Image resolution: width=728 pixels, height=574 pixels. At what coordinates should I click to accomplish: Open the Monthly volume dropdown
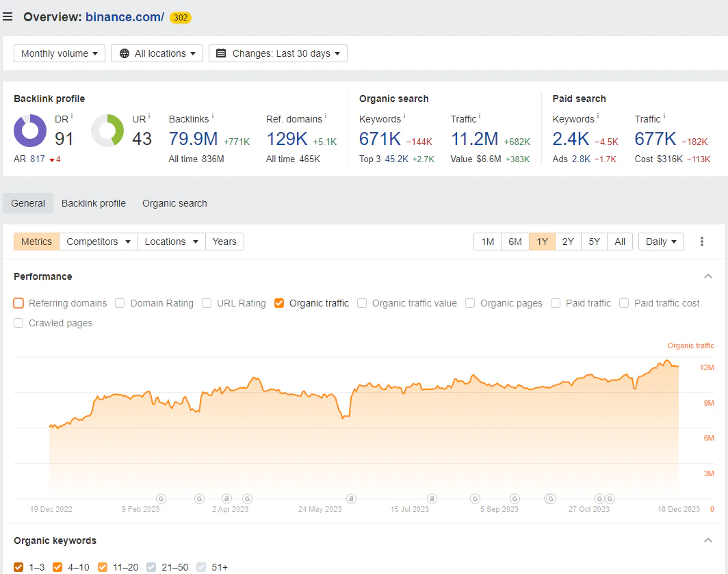click(x=60, y=53)
